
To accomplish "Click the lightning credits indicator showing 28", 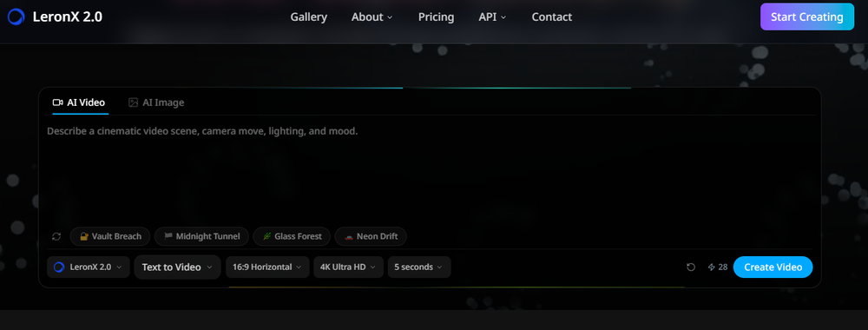I will [x=718, y=267].
